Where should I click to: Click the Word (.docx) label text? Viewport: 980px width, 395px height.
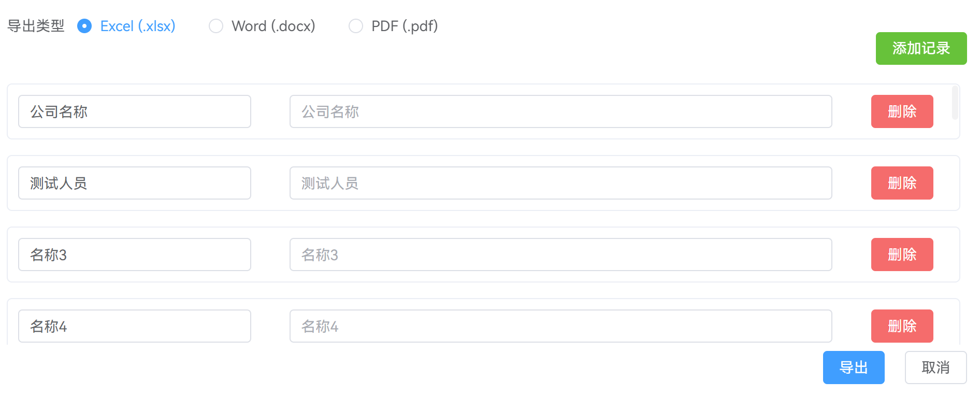tap(273, 26)
